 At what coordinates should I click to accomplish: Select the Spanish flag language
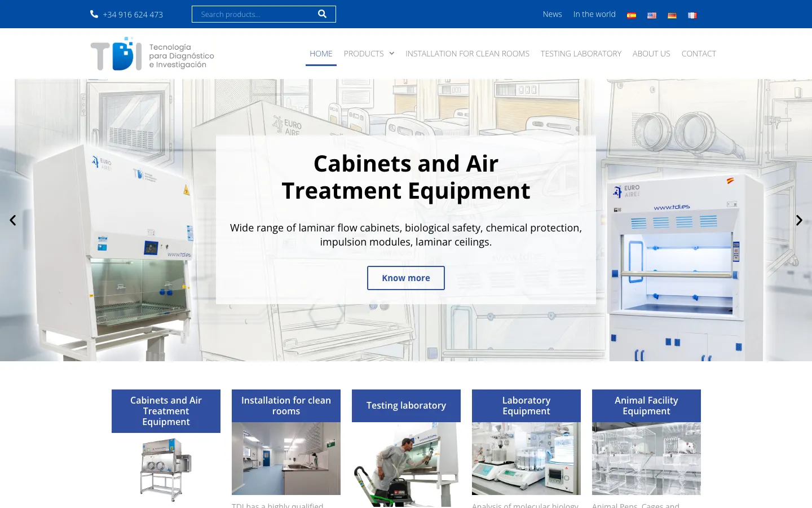point(632,15)
